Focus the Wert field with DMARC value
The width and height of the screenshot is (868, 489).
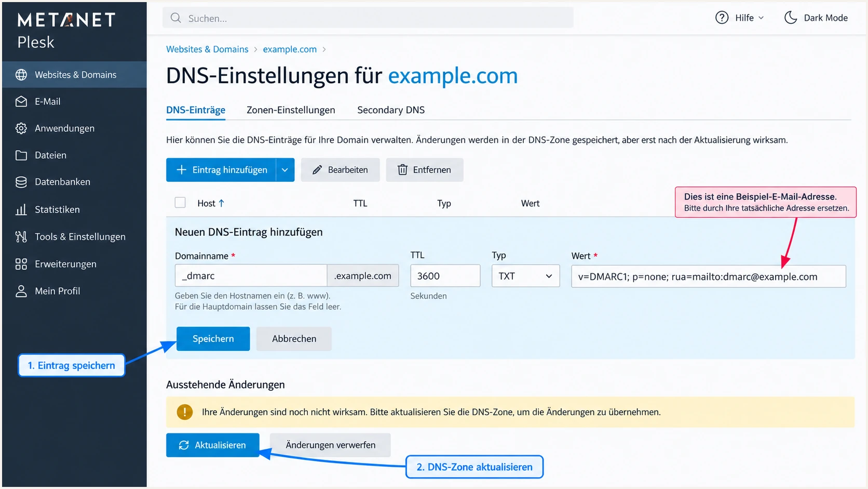709,276
